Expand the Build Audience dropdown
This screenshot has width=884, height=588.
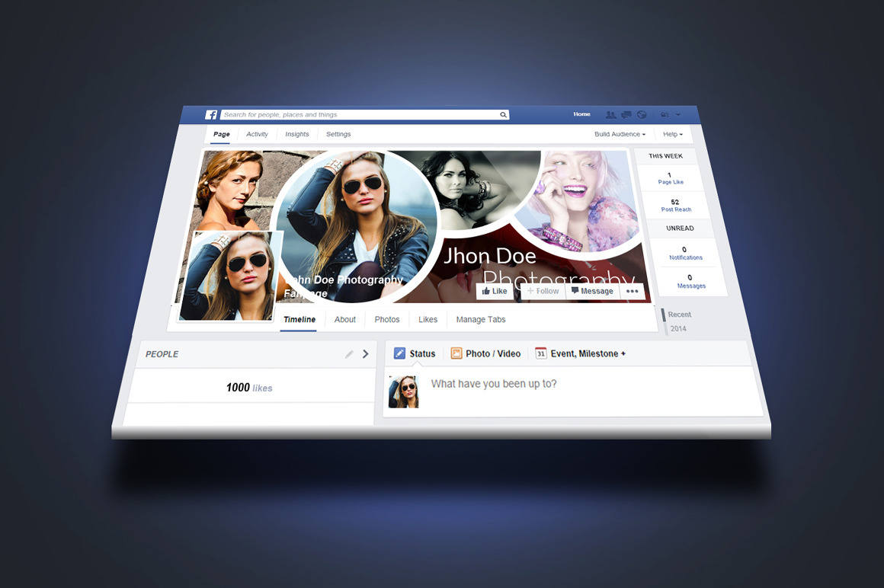coord(620,134)
